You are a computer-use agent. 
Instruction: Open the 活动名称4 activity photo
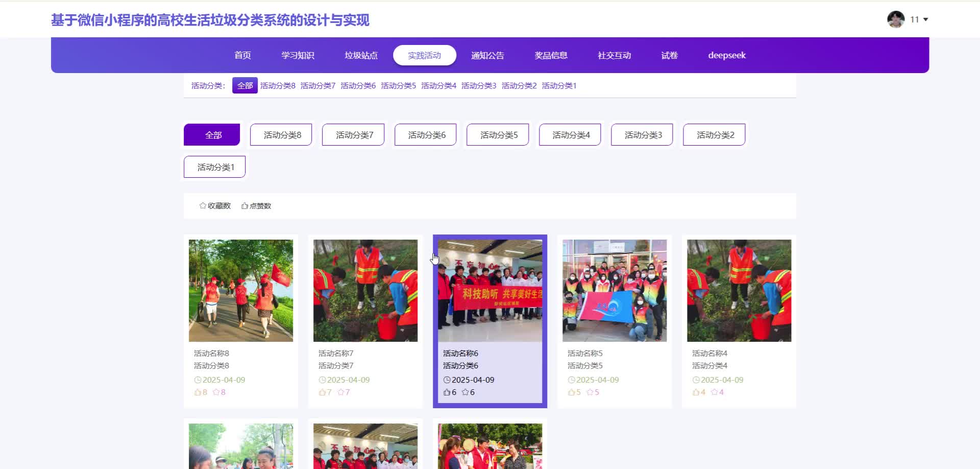coord(739,291)
